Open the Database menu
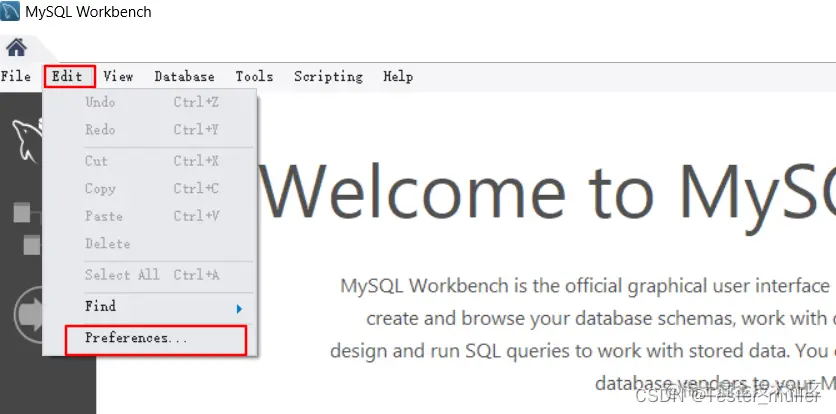This screenshot has width=836, height=414. tap(184, 77)
